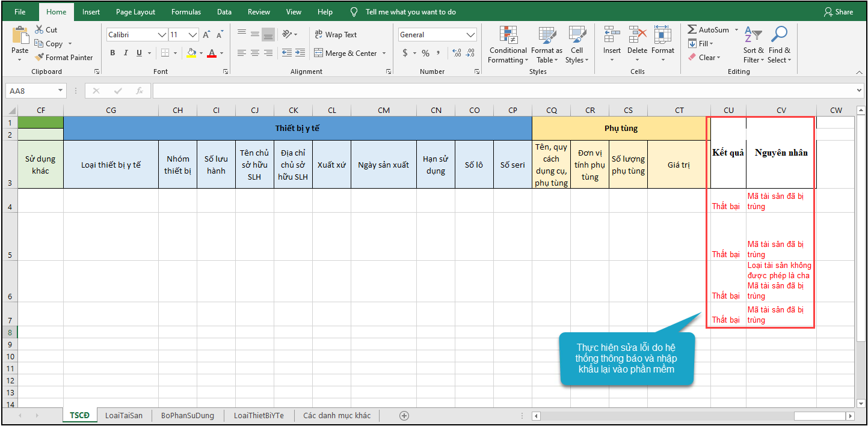Open the font name dropdown (Calibri)
This screenshot has height=426, width=868.
(162, 35)
